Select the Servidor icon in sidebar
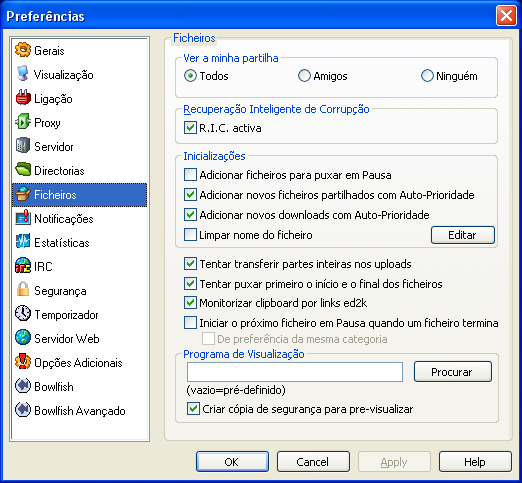522x483 pixels. [23, 146]
